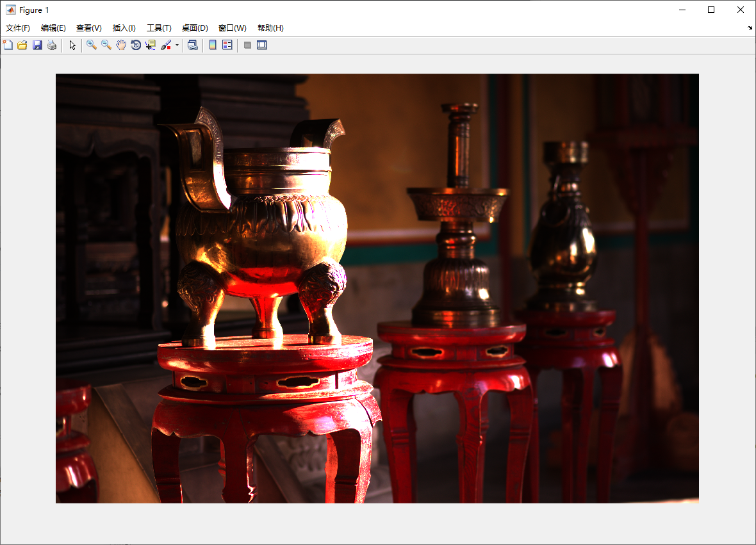Close the Figure 1 window
The image size is (756, 545).
click(x=741, y=10)
